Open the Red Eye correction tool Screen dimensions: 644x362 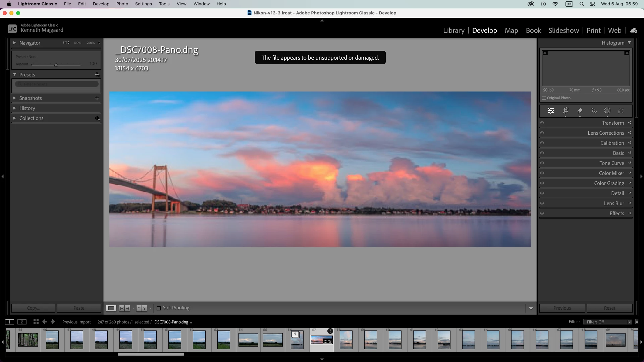pos(594,111)
